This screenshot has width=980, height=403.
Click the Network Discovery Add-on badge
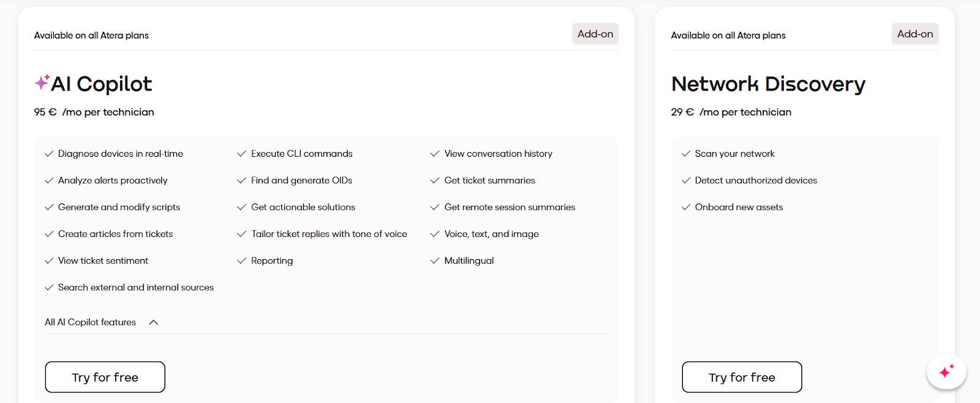(x=915, y=34)
